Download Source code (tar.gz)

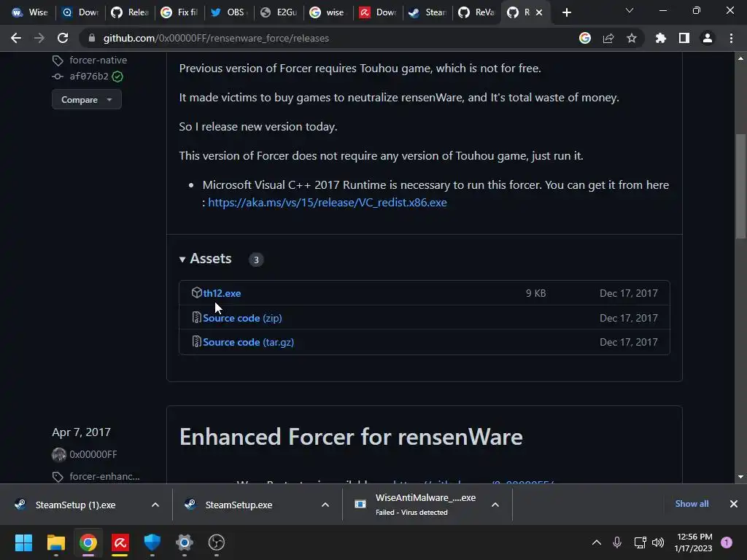point(248,343)
